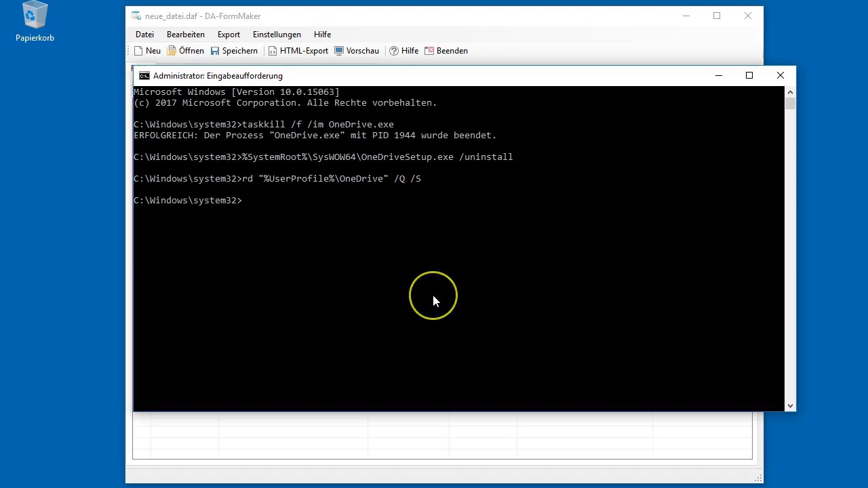Open the Datei menu in DA-FormMaker

coord(144,35)
